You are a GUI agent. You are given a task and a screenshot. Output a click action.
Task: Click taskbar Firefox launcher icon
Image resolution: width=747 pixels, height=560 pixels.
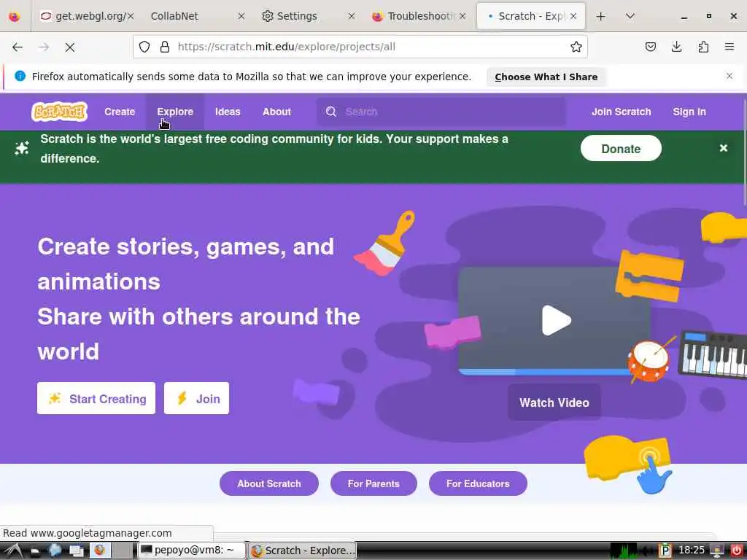tap(99, 551)
